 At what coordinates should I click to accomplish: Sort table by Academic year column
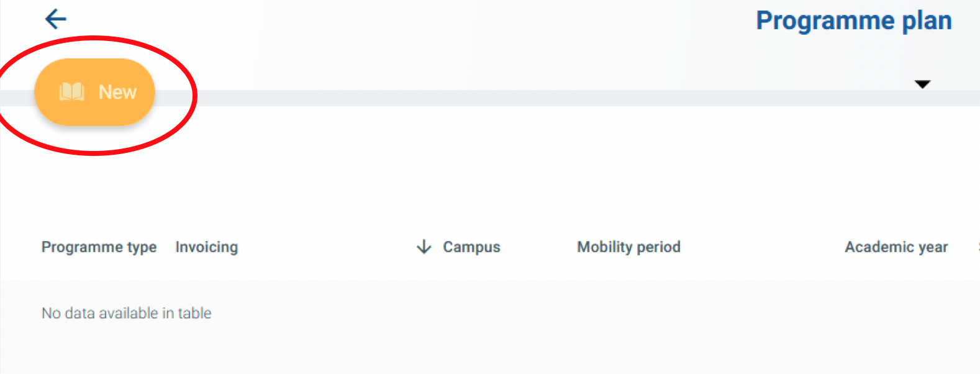coord(896,247)
